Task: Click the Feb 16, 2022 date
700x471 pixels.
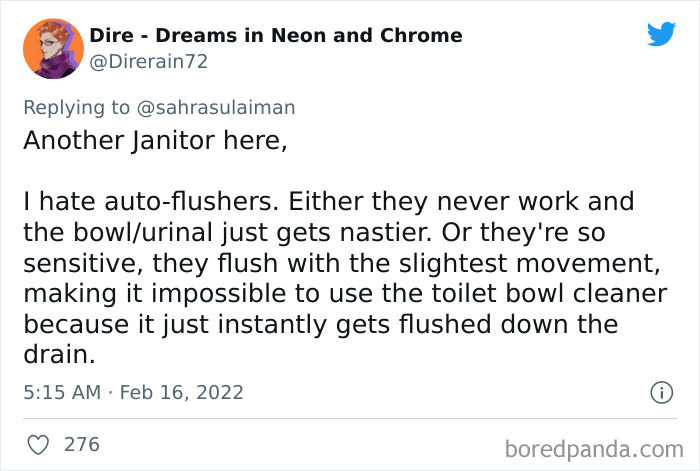Action: 182,393
